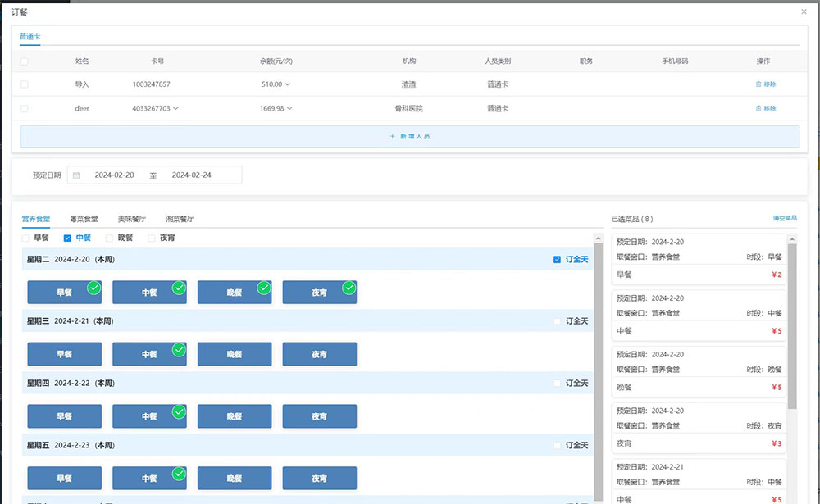
Task: Click 移除 link for the 导入 row
Action: pyautogui.click(x=770, y=84)
